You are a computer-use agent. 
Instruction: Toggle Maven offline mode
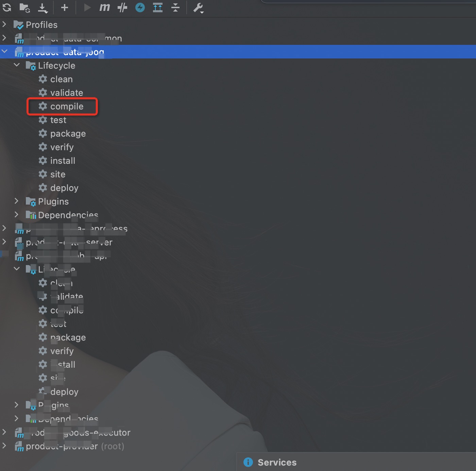(x=140, y=7)
